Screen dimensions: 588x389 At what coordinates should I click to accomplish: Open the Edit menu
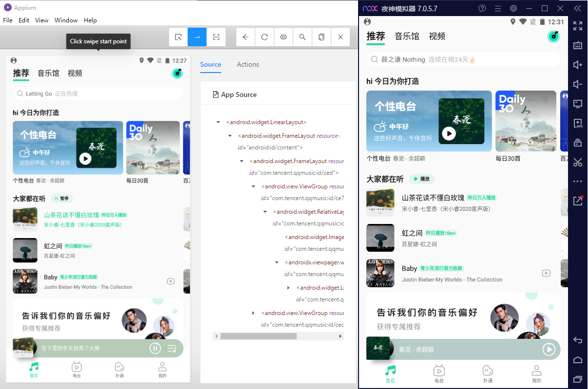click(24, 20)
